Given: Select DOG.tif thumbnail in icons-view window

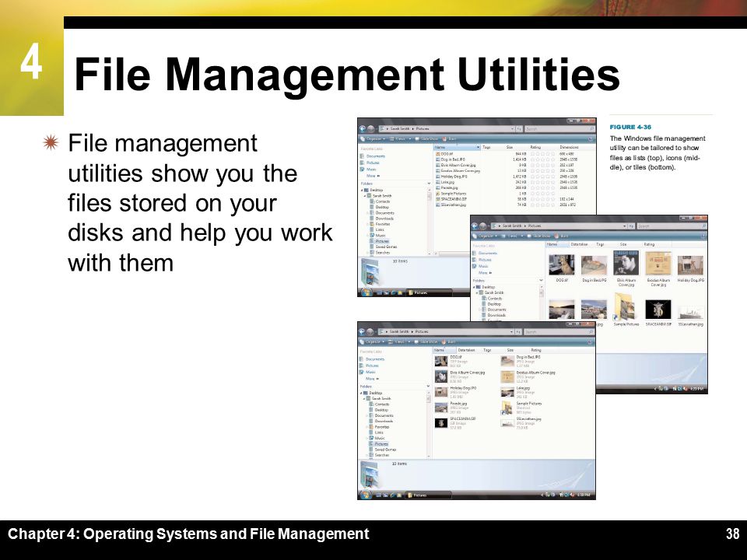Looking at the screenshot, I should point(562,264).
